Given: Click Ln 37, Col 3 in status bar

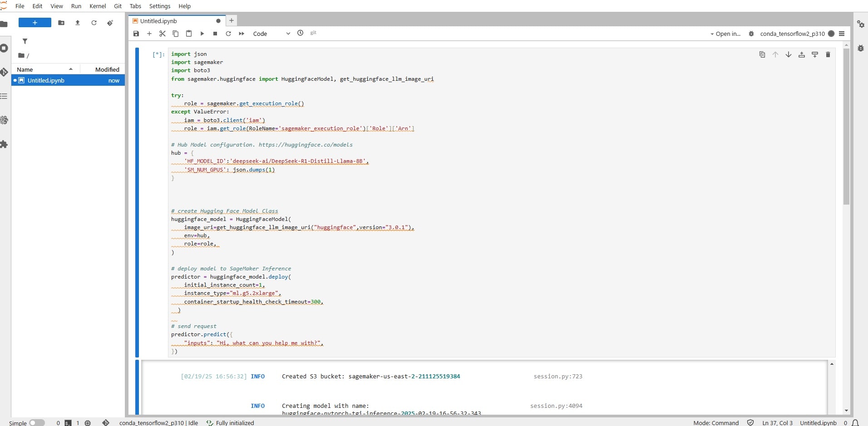Looking at the screenshot, I should click(777, 423).
